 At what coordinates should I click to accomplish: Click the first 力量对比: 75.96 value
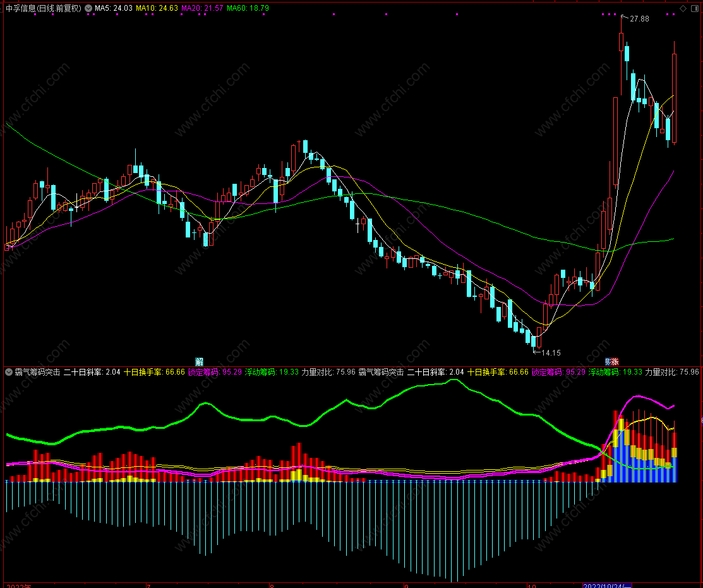(328, 372)
